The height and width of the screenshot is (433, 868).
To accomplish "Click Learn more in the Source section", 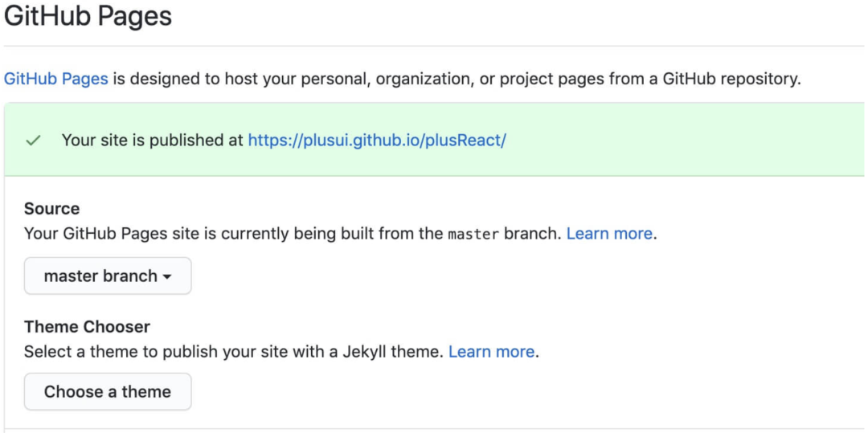I will pyautogui.click(x=609, y=234).
